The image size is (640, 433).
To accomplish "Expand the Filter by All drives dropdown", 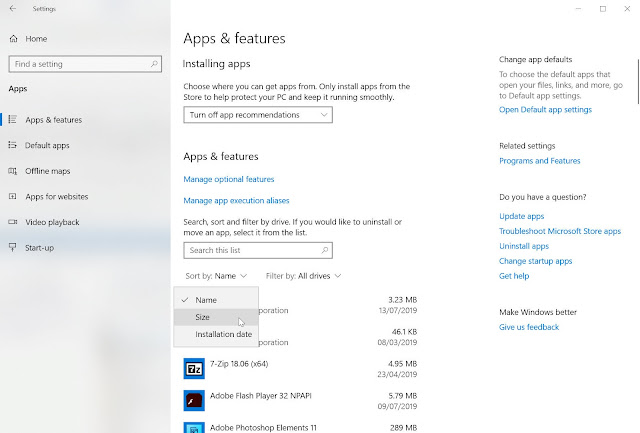I will 304,275.
